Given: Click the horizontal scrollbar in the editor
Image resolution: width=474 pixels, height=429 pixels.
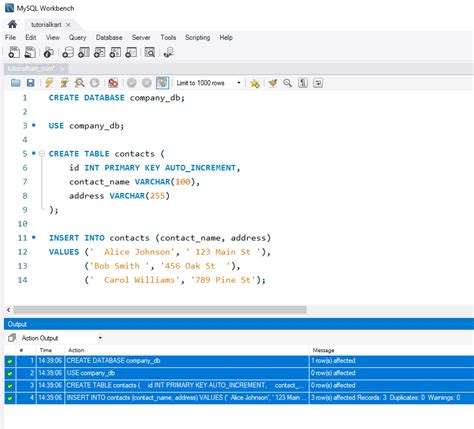Looking at the screenshot, I should click(160, 310).
